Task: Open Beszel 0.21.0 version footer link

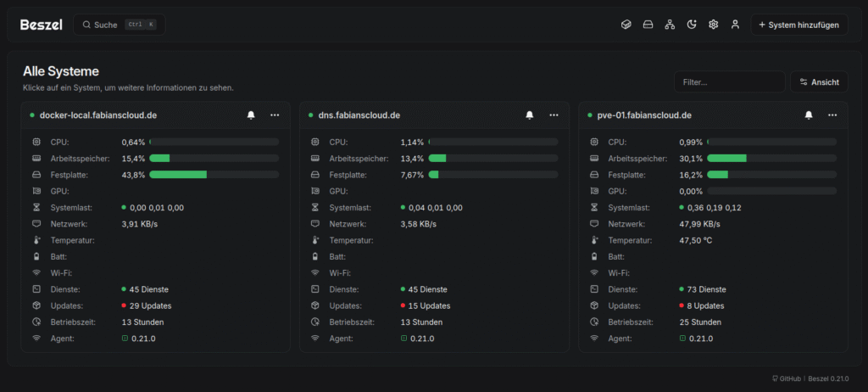Action: [x=829, y=378]
